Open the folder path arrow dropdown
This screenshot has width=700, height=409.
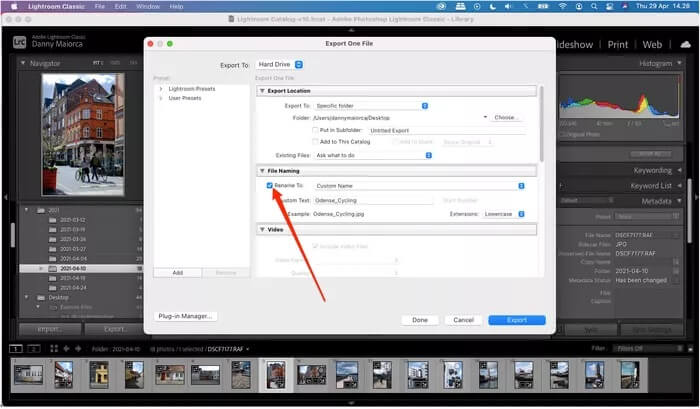coord(485,117)
